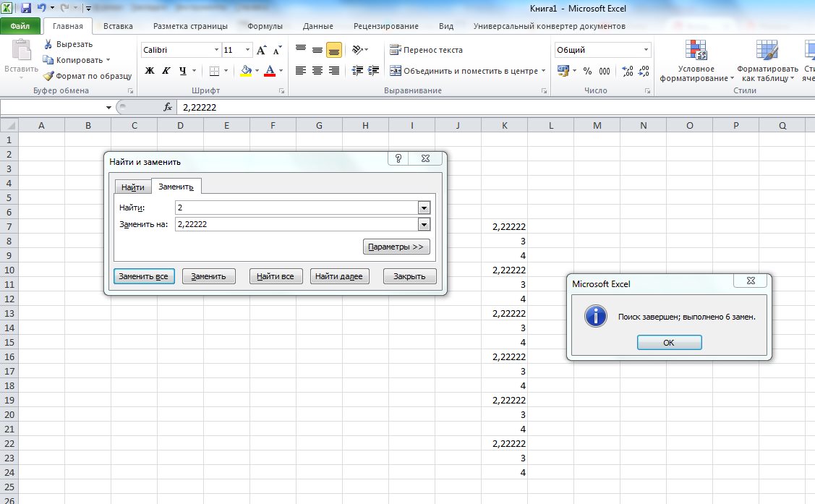Image resolution: width=815 pixels, height=504 pixels.
Task: Apply percent style number format
Action: 587,71
